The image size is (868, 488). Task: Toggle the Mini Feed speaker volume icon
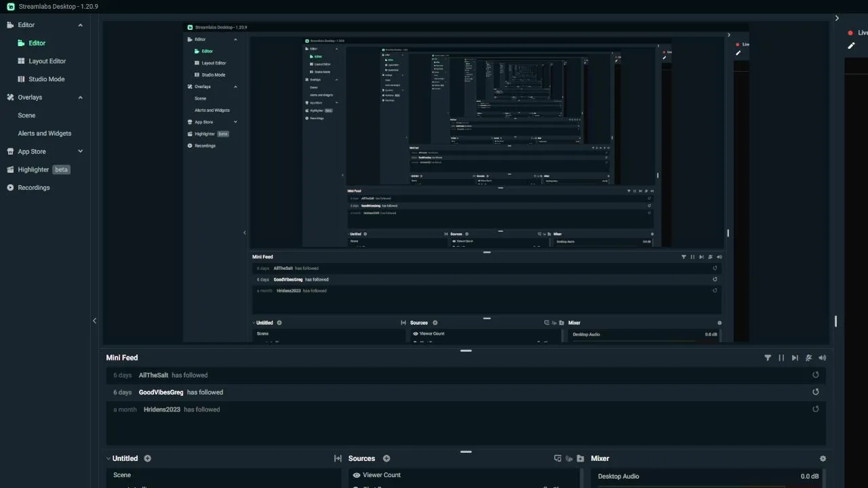point(822,358)
